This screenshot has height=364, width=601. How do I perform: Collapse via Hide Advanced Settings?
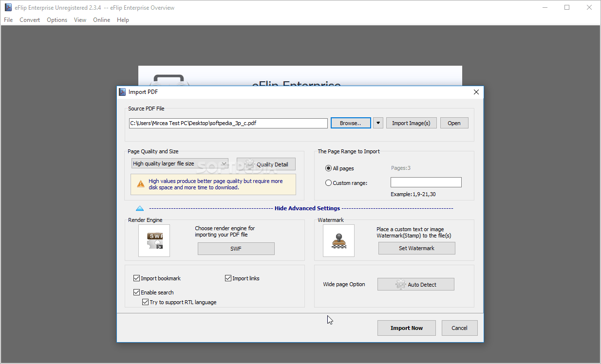[x=307, y=208]
